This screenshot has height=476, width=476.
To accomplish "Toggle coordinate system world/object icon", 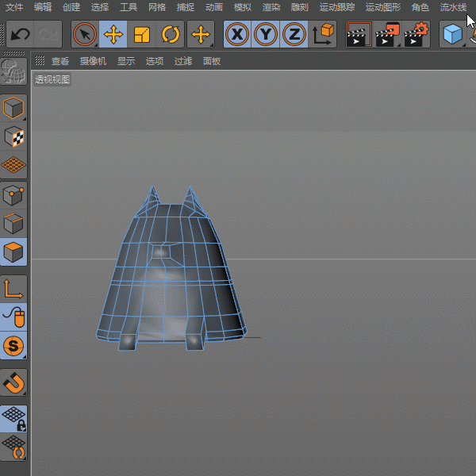I will point(322,34).
